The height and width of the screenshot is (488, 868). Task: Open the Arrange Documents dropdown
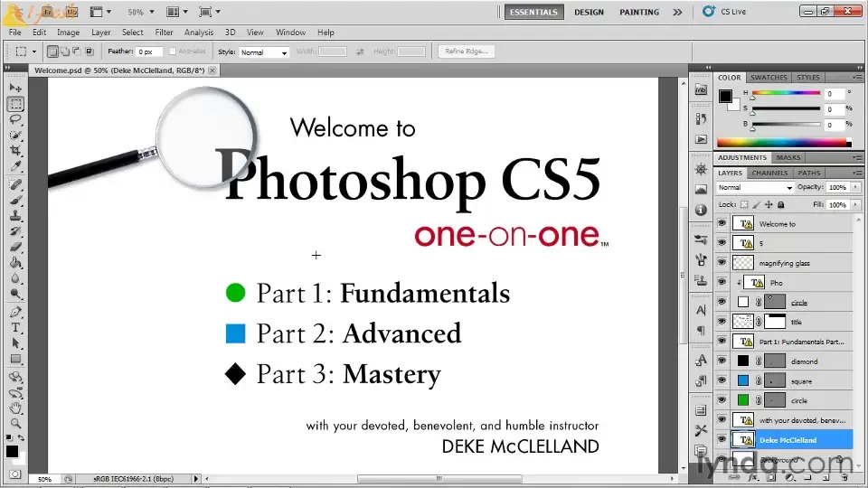(178, 12)
